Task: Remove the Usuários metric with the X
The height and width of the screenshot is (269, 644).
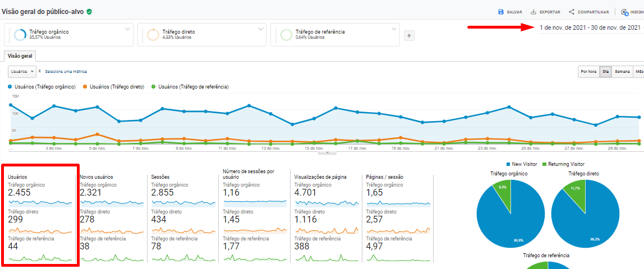Action: 39,71
